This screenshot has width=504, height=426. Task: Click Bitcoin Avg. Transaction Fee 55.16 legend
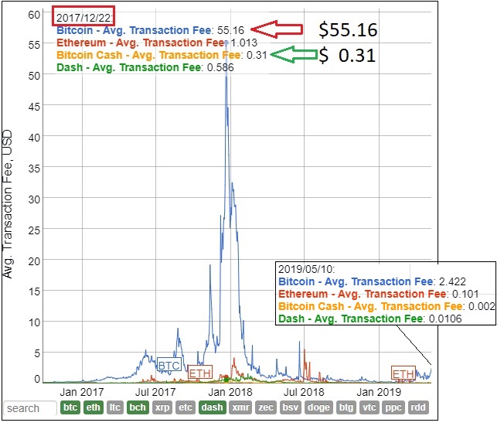pyautogui.click(x=151, y=30)
